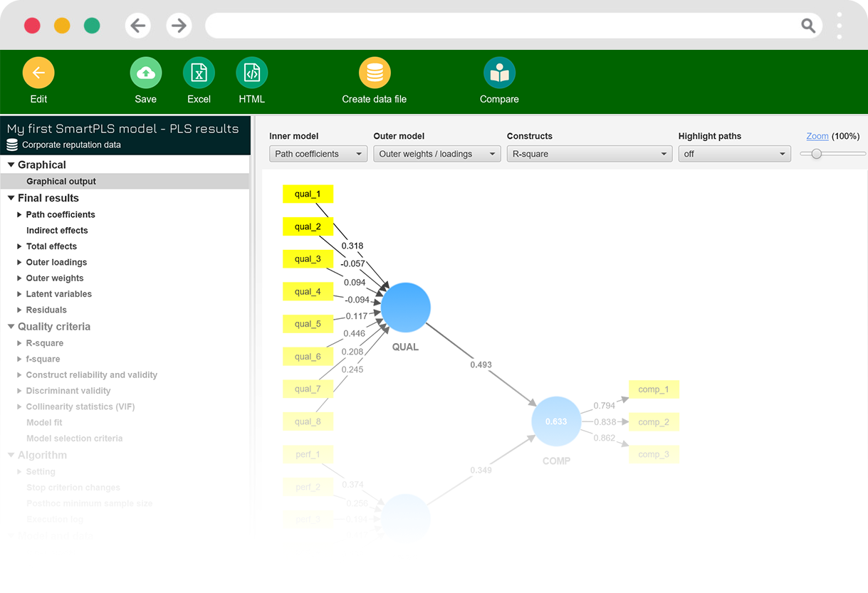The image size is (868, 593).
Task: Click the browser back arrow button
Action: [137, 26]
